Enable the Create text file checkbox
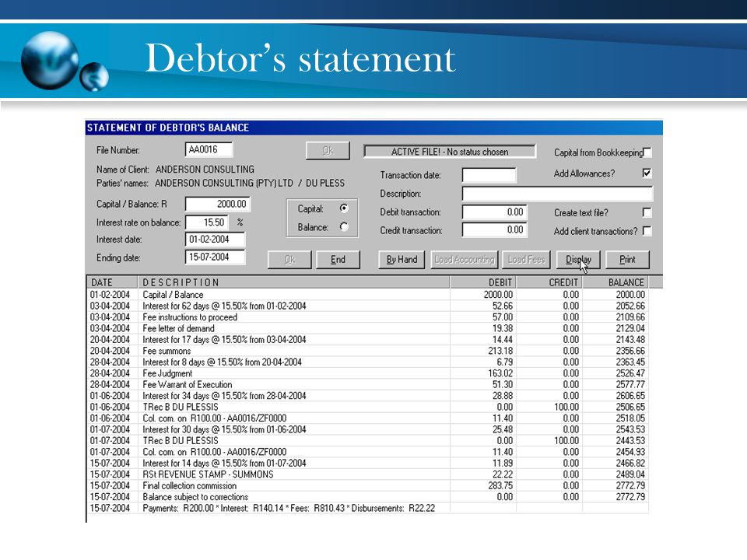The image size is (747, 560). pos(647,212)
